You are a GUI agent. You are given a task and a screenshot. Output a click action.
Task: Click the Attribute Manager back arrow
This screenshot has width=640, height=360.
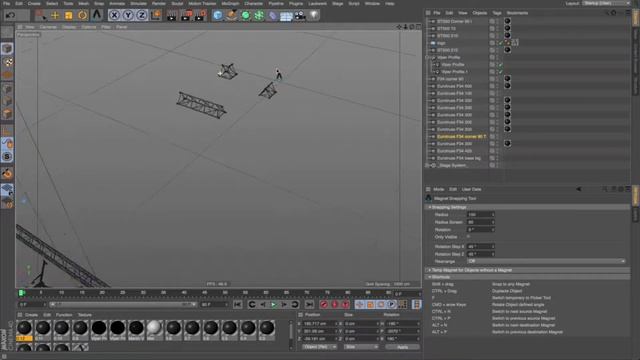pos(578,189)
